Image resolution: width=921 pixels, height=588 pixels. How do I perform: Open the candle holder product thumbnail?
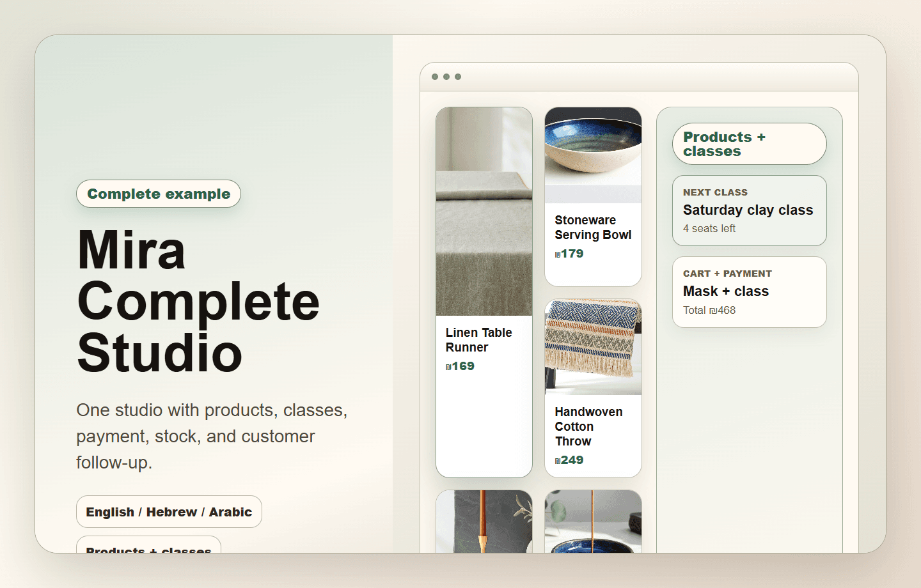(x=484, y=522)
